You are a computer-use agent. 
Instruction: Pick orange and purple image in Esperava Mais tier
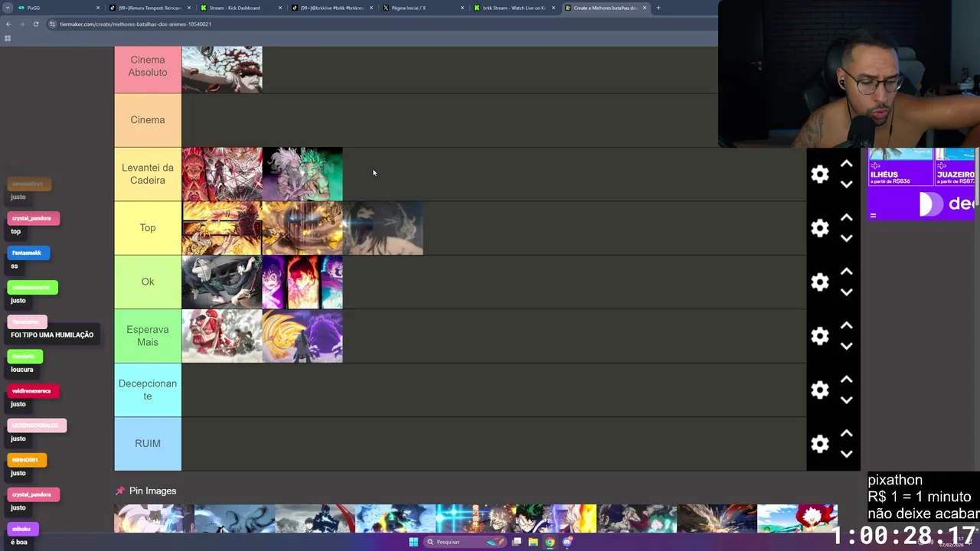click(x=302, y=336)
